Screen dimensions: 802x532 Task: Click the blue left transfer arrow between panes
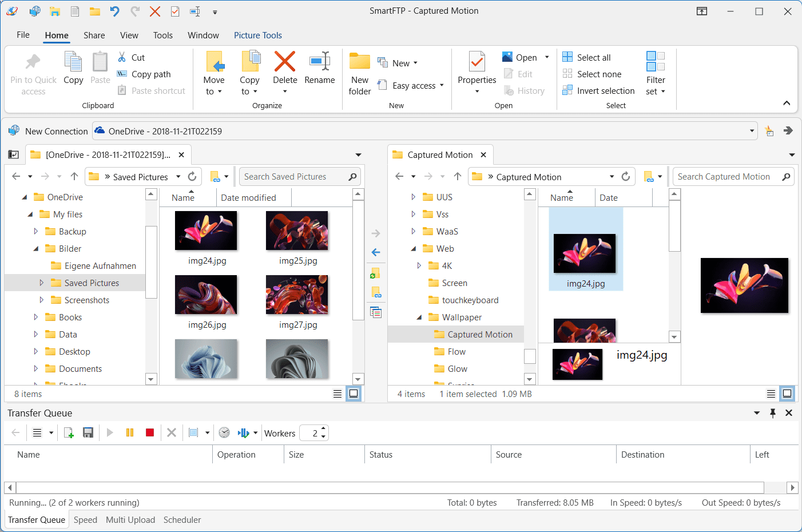(376, 252)
